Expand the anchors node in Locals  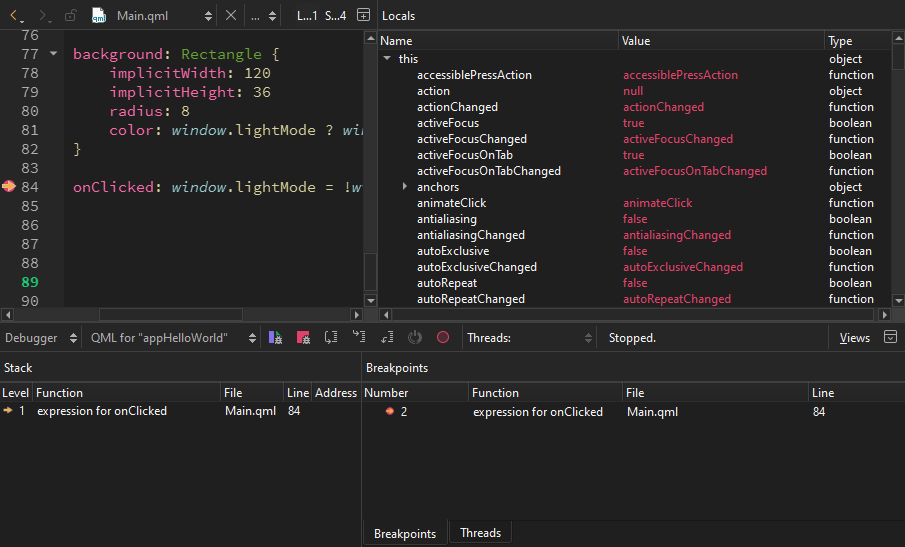tap(405, 186)
